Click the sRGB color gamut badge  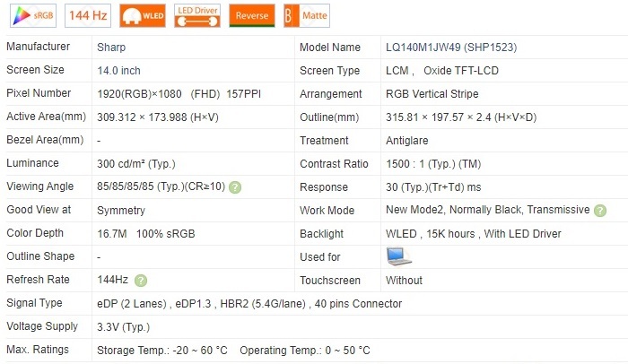point(33,15)
